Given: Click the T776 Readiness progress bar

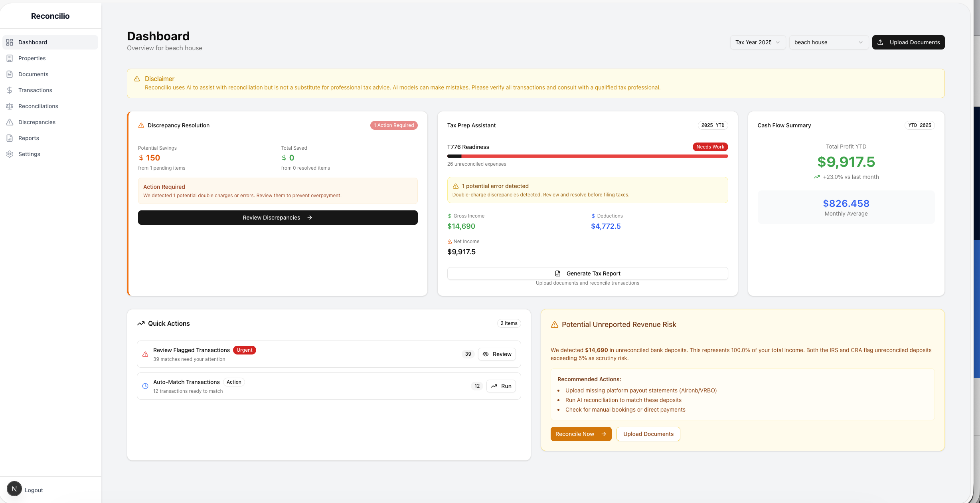Looking at the screenshot, I should coord(587,156).
